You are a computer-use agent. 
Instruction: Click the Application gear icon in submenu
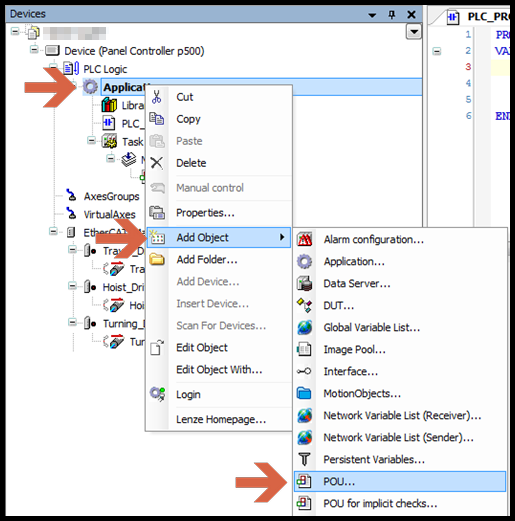coord(304,261)
